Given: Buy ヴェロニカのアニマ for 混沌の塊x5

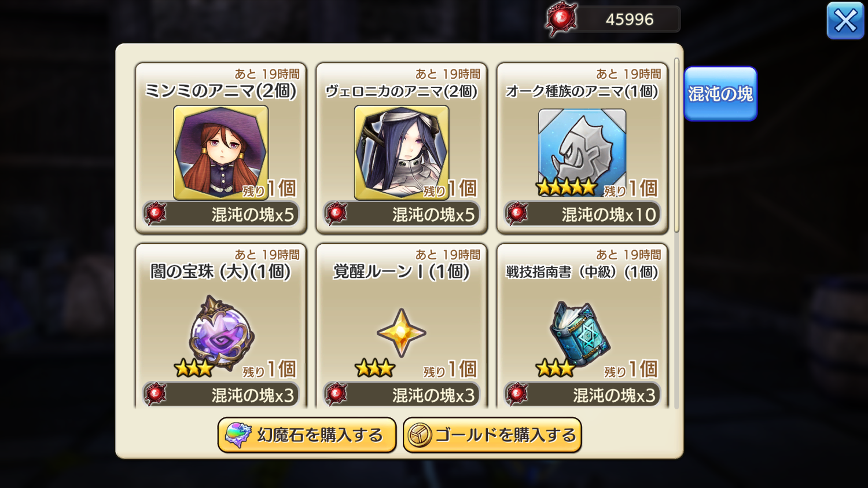Looking at the screenshot, I should [402, 214].
